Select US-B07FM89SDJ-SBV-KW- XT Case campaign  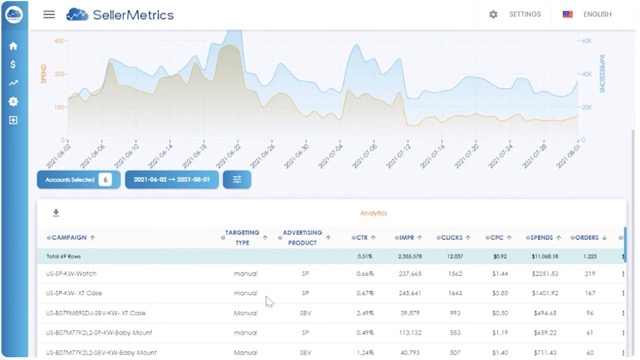(x=331, y=313)
